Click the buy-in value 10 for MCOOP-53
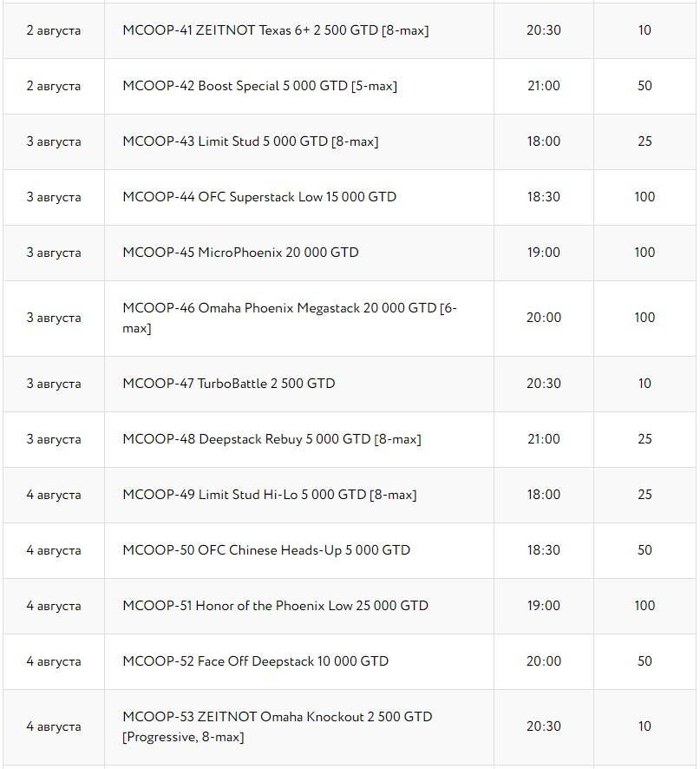The width and height of the screenshot is (700, 769). click(x=644, y=726)
